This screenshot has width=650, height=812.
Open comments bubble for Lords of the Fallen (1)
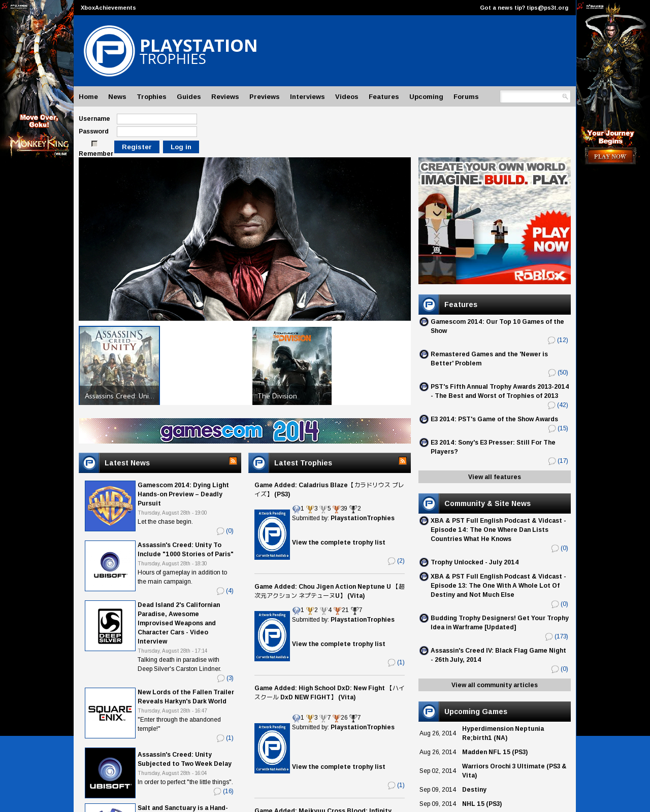click(220, 738)
